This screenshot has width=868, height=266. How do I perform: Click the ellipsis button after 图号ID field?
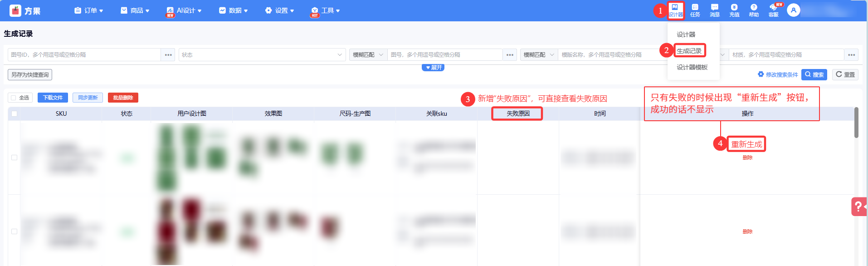(168, 55)
